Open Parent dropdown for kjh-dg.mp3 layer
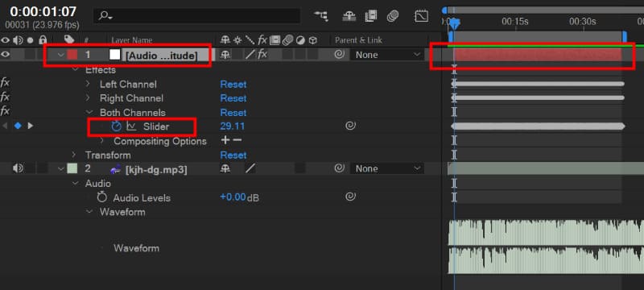 click(388, 168)
